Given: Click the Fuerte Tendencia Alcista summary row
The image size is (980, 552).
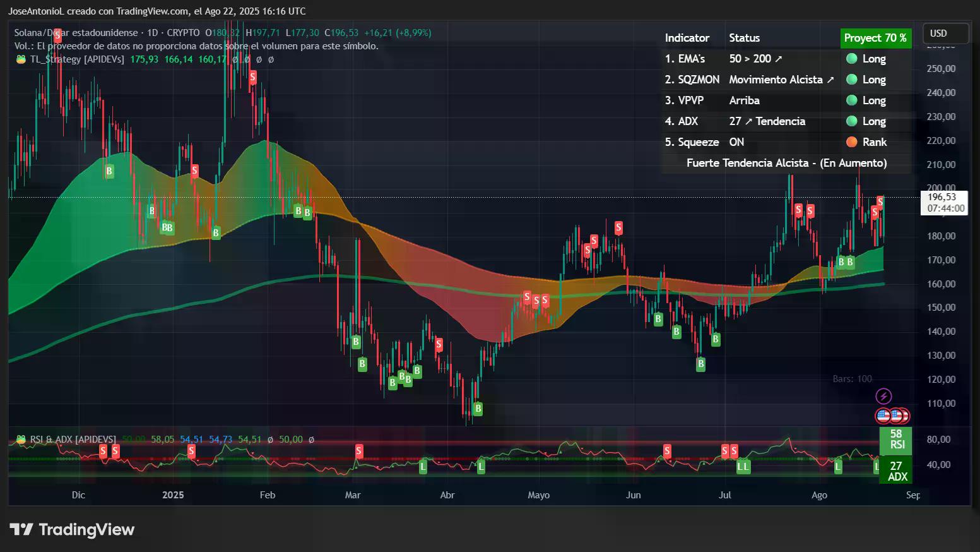Looking at the screenshot, I should [786, 163].
